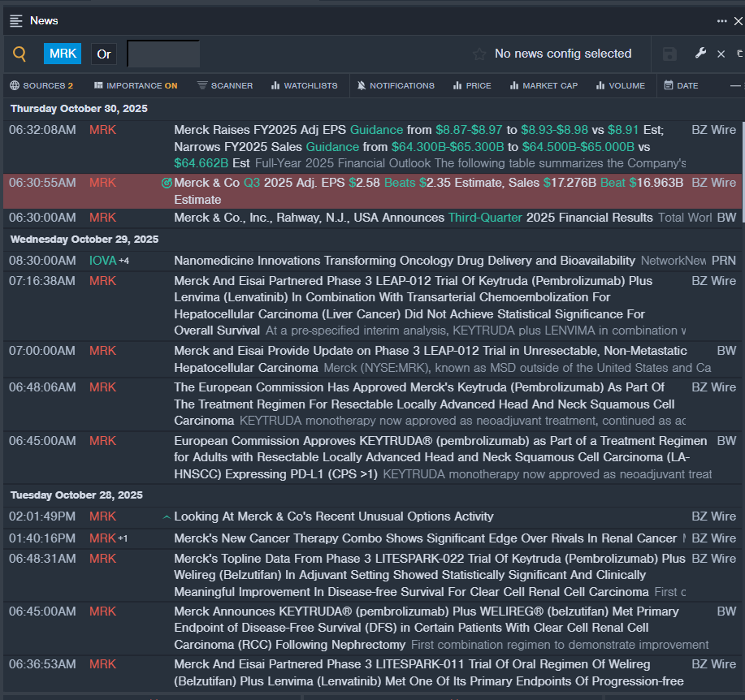Select the Scanner filter tab
745x700 pixels.
click(225, 85)
